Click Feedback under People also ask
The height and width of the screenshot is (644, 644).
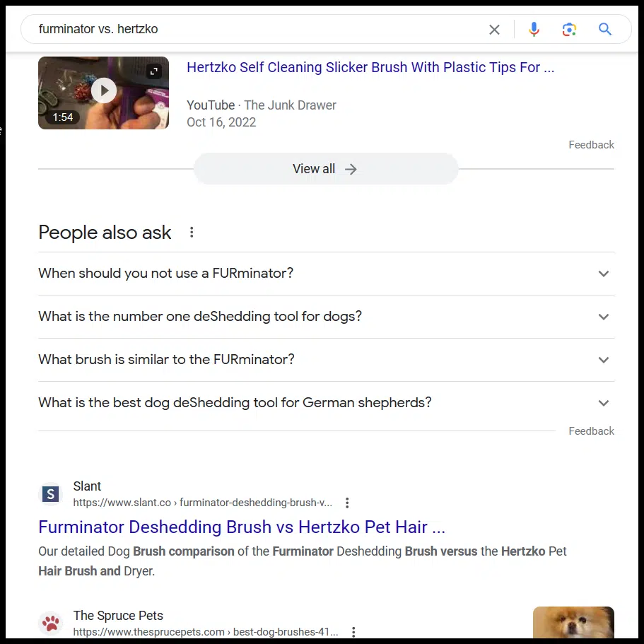(591, 431)
